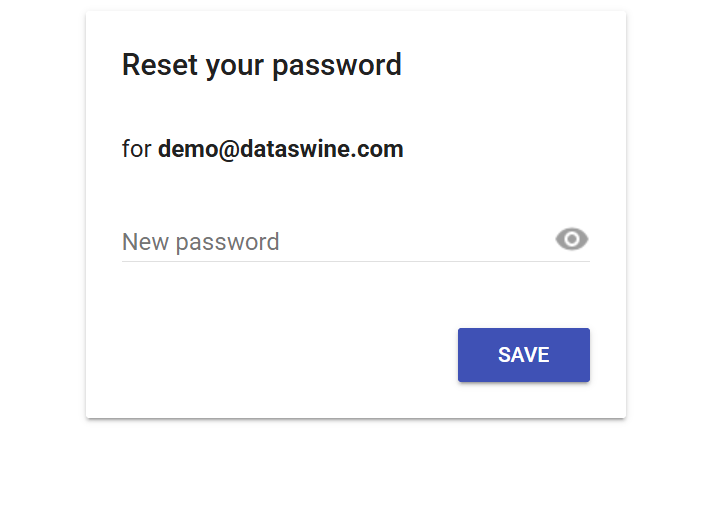
Task: Click the demo@dataswine.com email text
Action: click(280, 150)
